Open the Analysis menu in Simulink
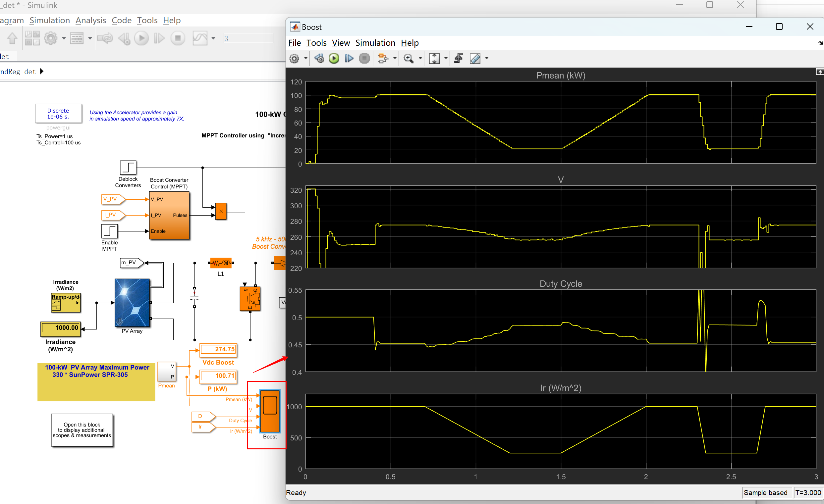Screen dimensions: 824x504 (91, 21)
